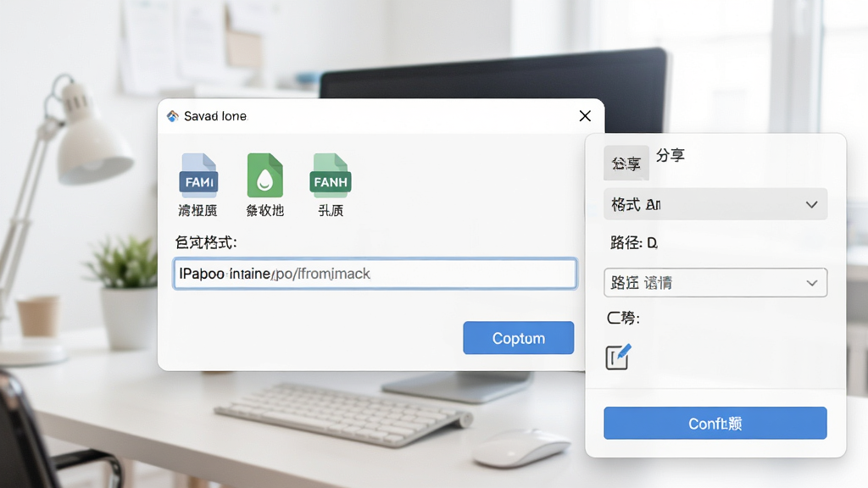Click the 分享 heading text
The image size is (868, 488).
[x=670, y=156]
